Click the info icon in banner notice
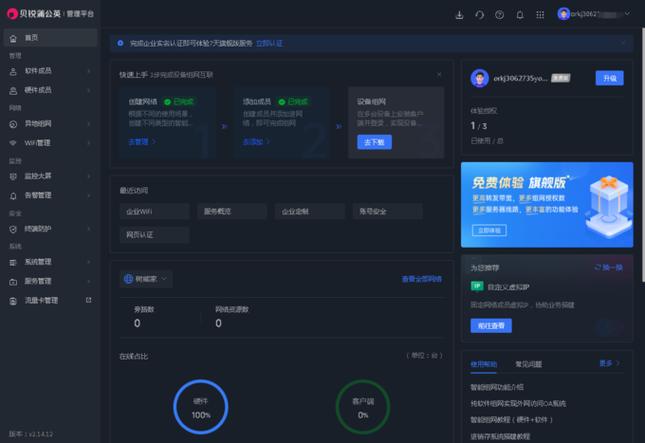The width and height of the screenshot is (645, 443). tap(120, 43)
